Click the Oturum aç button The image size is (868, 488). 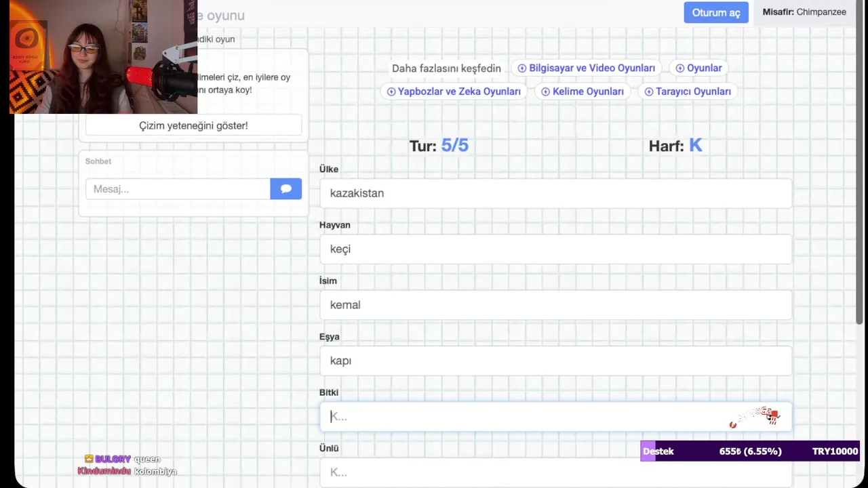[x=716, y=13]
